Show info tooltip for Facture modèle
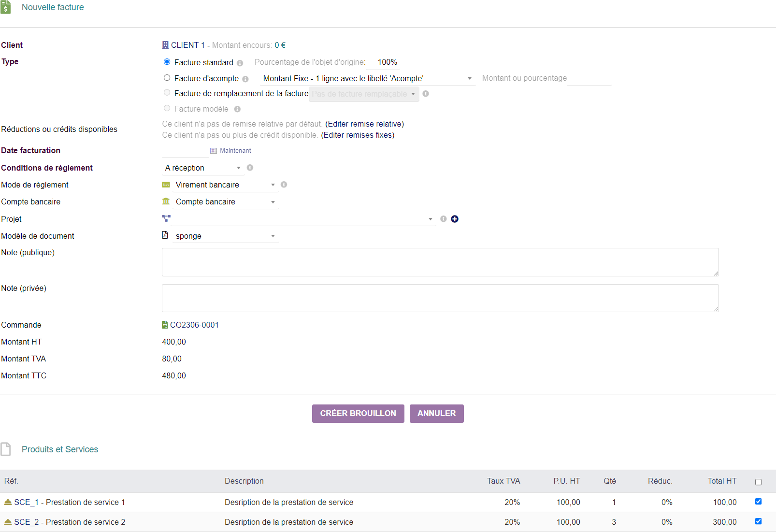This screenshot has width=776, height=532. point(237,109)
